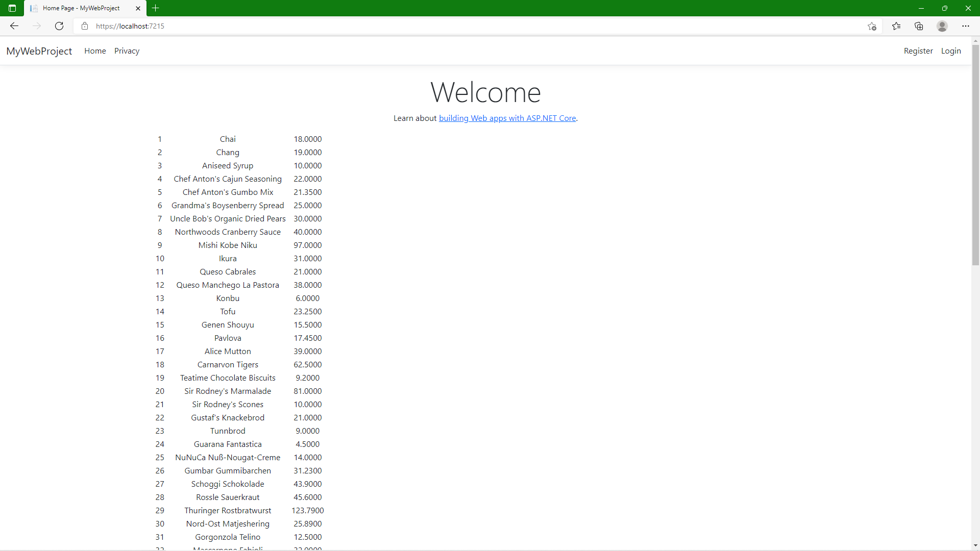Click the browser back arrow
Image resolution: width=980 pixels, height=551 pixels.
pyautogui.click(x=14, y=26)
